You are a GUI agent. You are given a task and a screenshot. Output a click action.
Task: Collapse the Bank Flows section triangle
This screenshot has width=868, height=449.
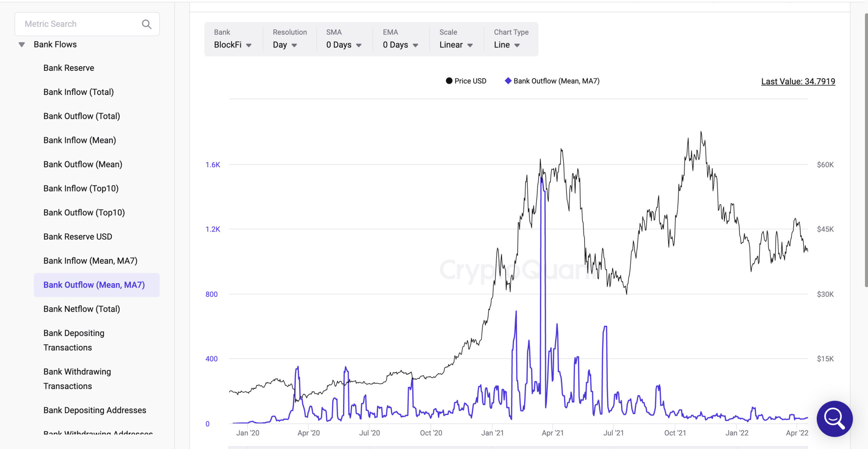click(22, 44)
